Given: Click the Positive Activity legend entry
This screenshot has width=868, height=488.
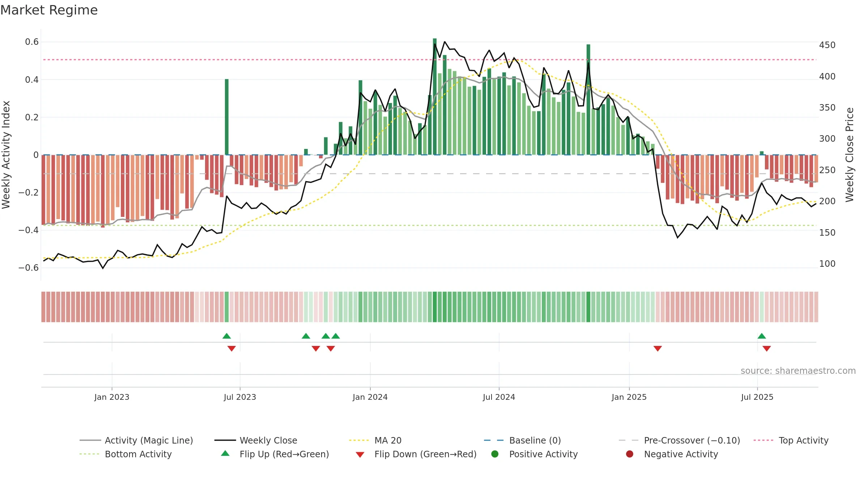Looking at the screenshot, I should pyautogui.click(x=535, y=454).
